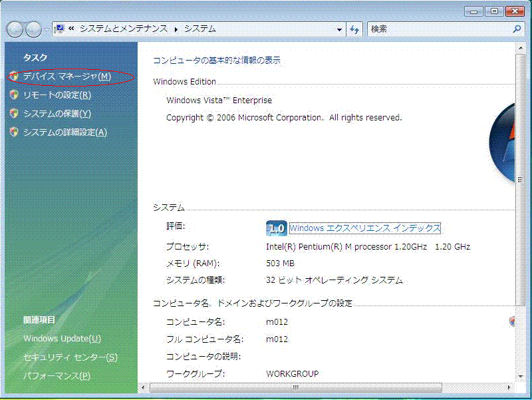Click the search magnifier icon
Viewport: 532px width, 400px height.
[x=517, y=29]
